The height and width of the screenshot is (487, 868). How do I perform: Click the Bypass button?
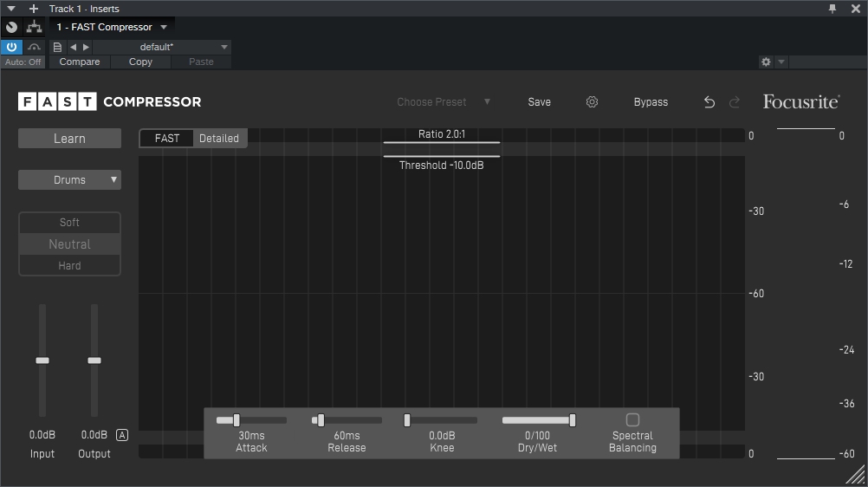pyautogui.click(x=651, y=102)
